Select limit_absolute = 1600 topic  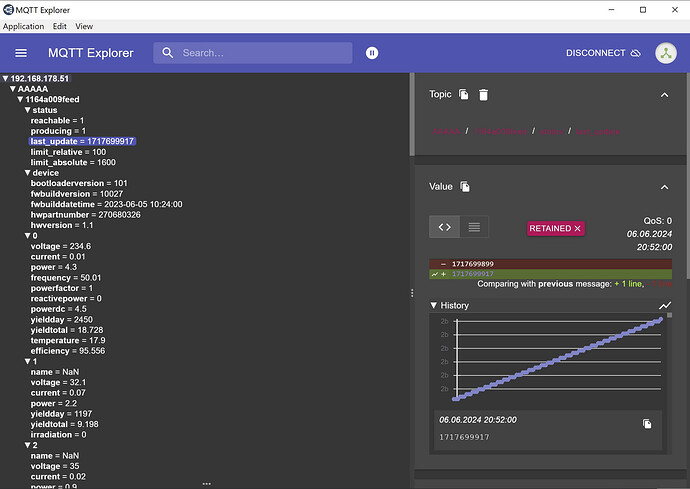click(73, 162)
